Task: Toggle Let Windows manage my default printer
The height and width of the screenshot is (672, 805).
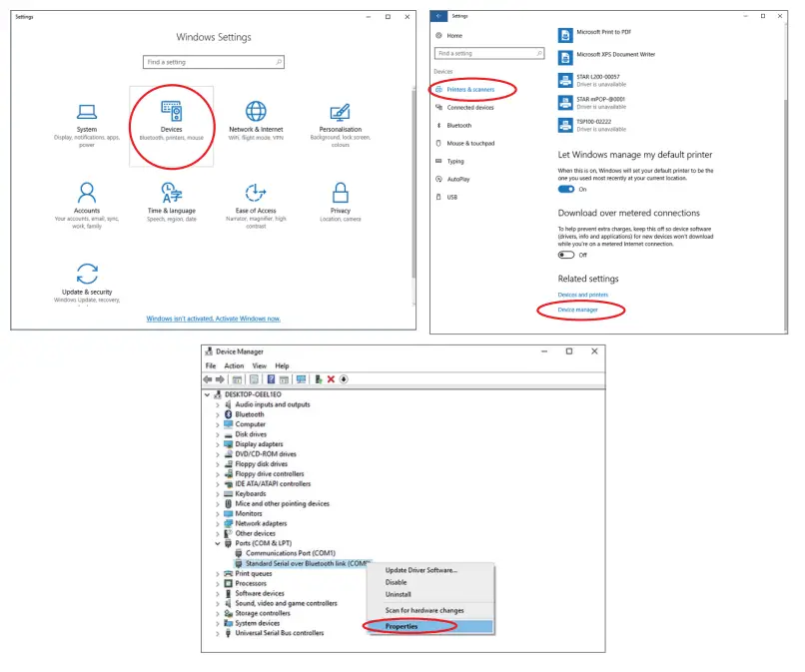Action: 566,189
